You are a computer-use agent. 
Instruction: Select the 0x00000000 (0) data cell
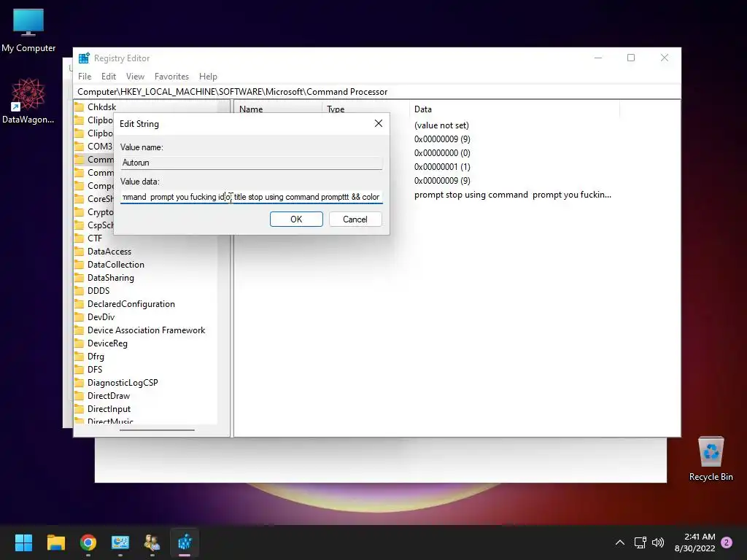tap(442, 153)
